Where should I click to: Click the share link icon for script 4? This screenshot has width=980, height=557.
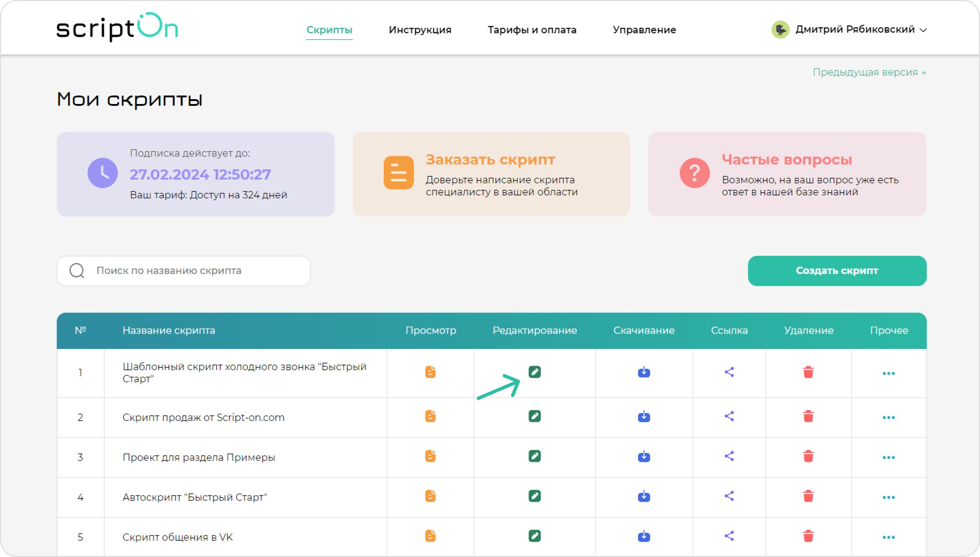tap(729, 496)
